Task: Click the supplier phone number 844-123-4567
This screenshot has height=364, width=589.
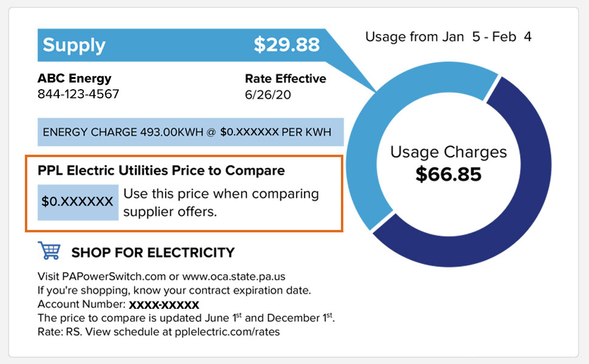Action: [x=78, y=94]
